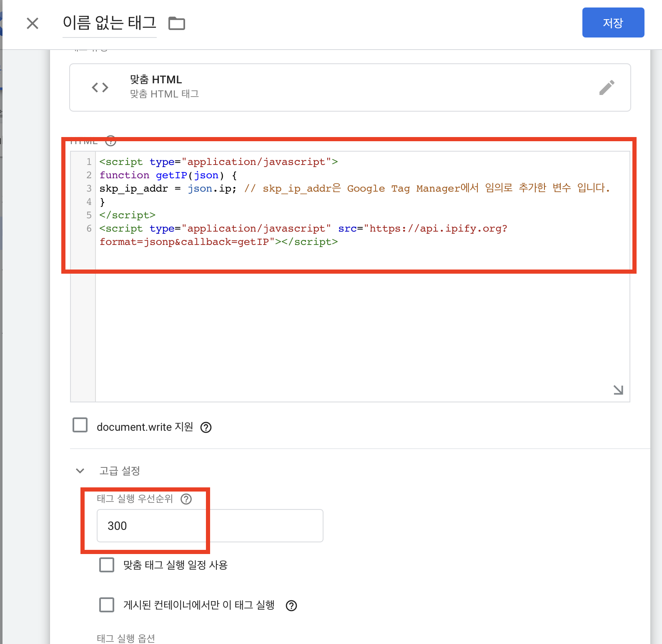This screenshot has height=644, width=662.
Task: Click the tag priority field showing 300
Action: coord(210,526)
